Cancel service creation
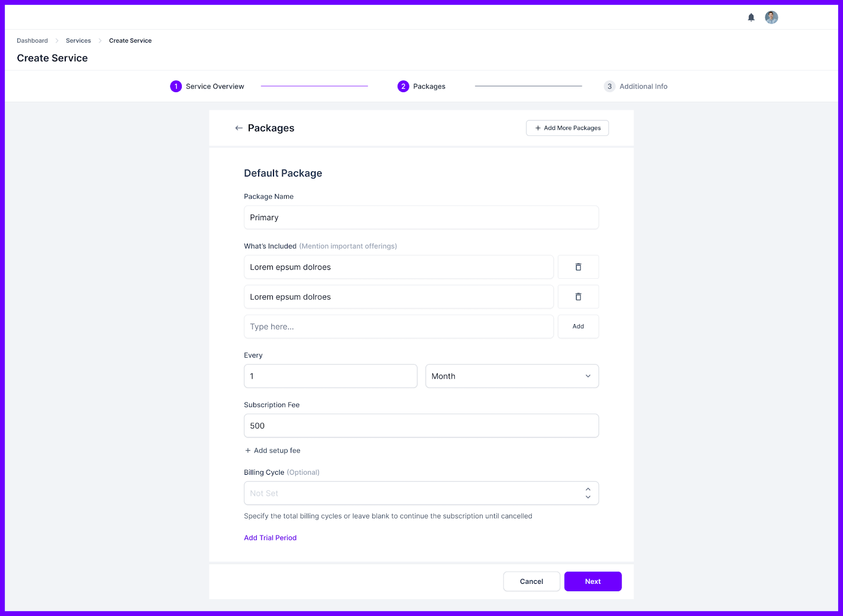This screenshot has height=616, width=843. (531, 581)
